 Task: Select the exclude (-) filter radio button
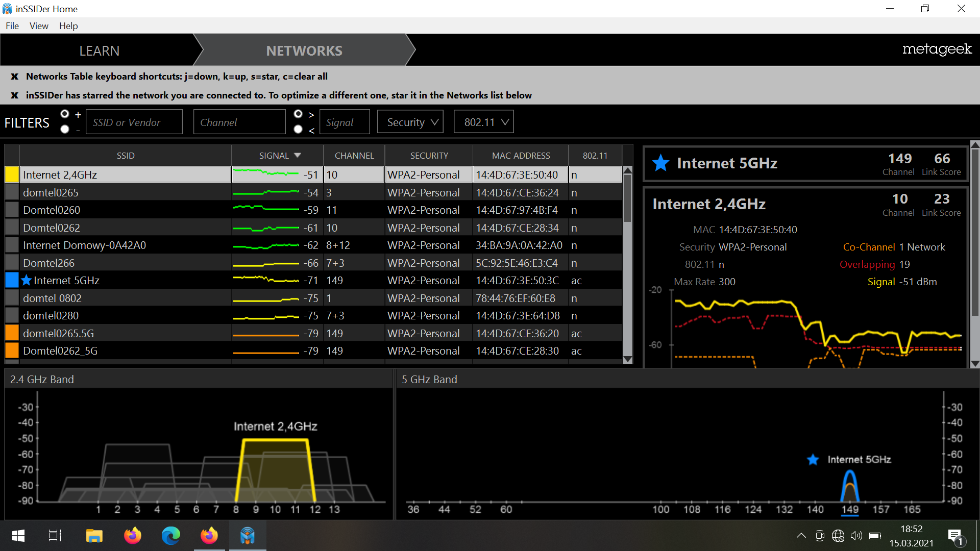coord(65,130)
